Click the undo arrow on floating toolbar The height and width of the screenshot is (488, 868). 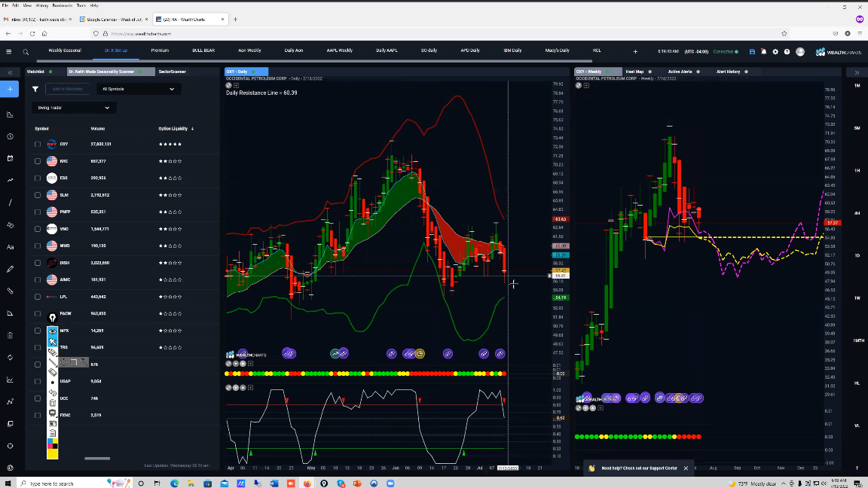pyautogui.click(x=53, y=393)
